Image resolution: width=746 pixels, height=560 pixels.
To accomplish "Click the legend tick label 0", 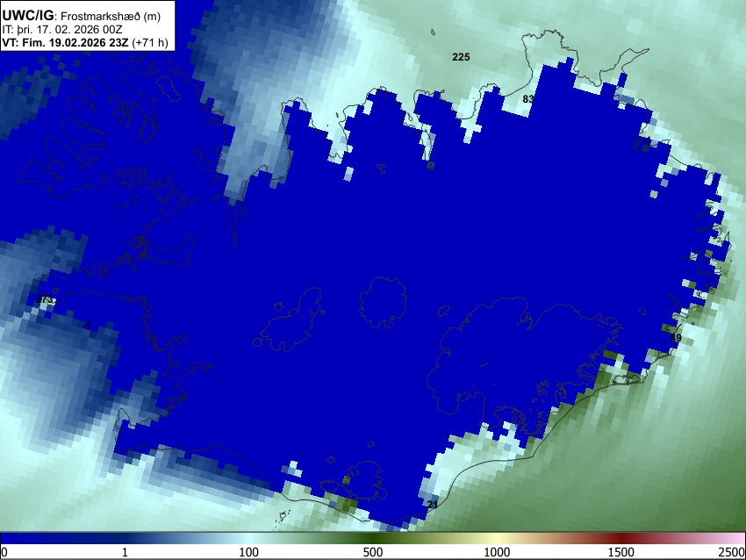I will pos(4,552).
